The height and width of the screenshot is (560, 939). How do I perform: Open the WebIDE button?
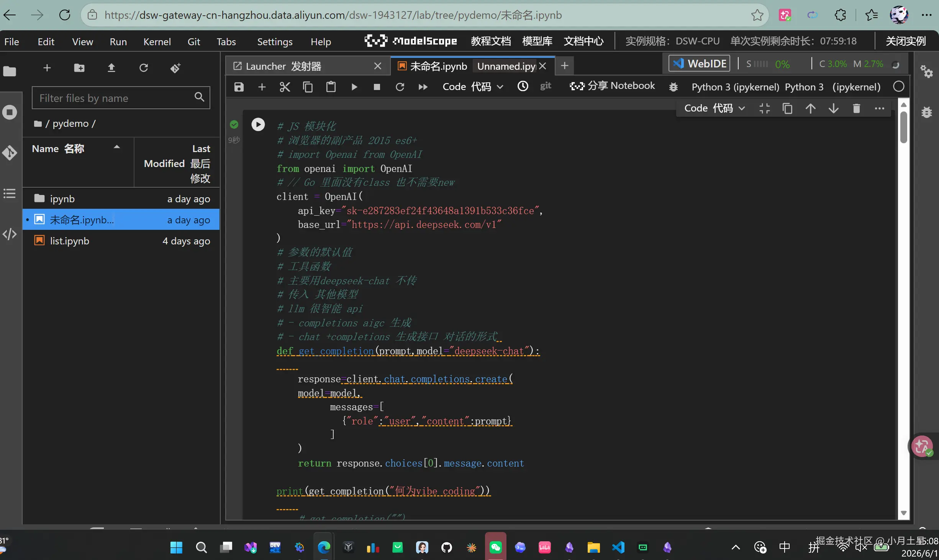coord(700,64)
